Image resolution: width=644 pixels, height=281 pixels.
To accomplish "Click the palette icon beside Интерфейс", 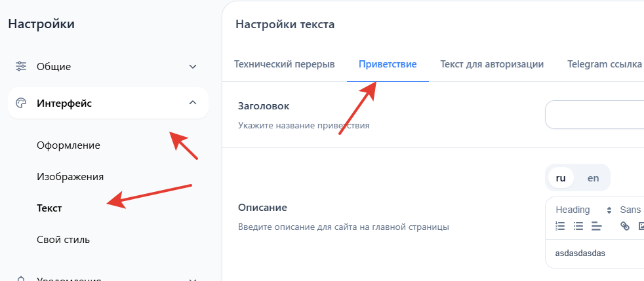I will tap(21, 103).
